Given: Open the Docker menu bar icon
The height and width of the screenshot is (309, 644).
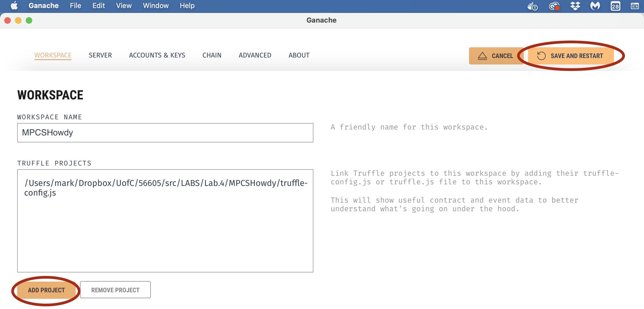Looking at the screenshot, I should (x=532, y=6).
